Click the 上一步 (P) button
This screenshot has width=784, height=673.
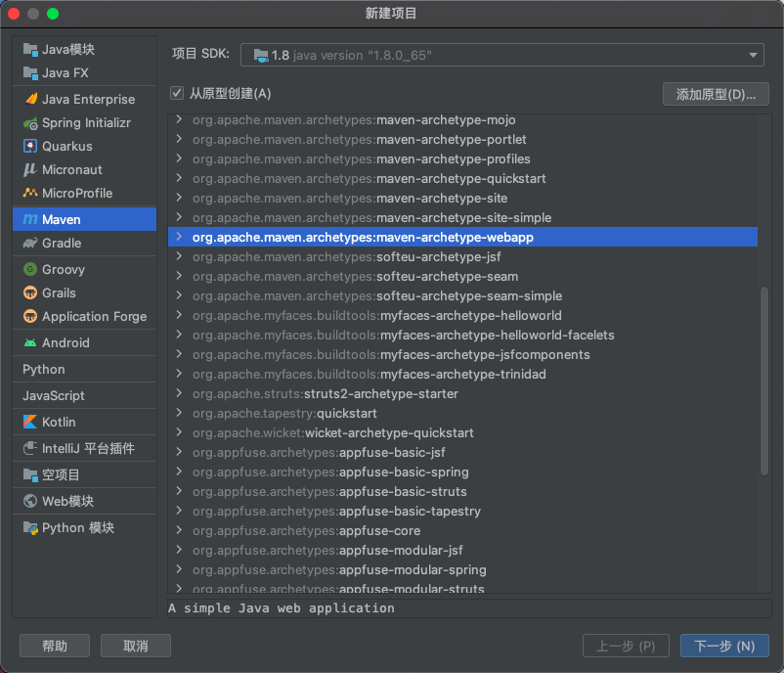click(x=626, y=646)
